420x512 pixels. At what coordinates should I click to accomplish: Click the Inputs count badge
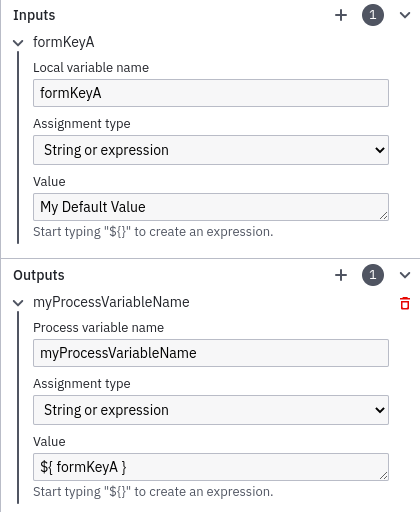click(x=373, y=15)
